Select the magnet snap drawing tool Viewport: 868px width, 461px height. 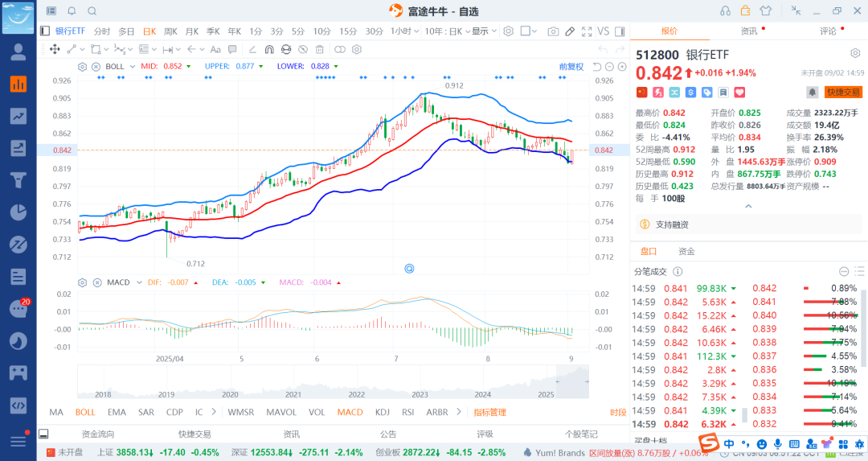click(x=269, y=49)
